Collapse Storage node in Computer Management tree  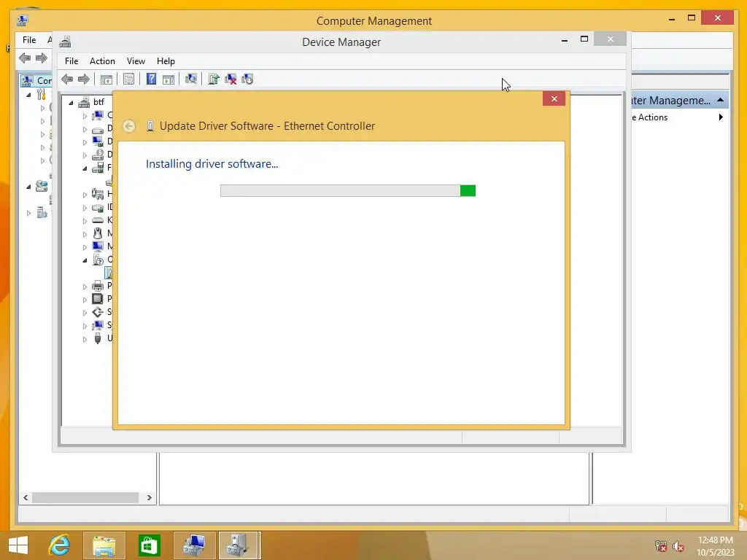pyautogui.click(x=28, y=187)
